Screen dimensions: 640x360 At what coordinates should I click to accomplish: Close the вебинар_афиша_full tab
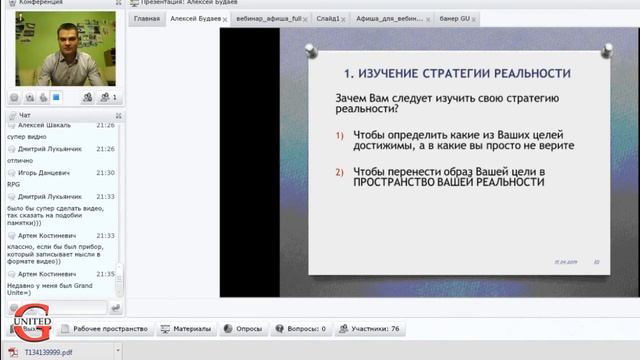[305, 20]
